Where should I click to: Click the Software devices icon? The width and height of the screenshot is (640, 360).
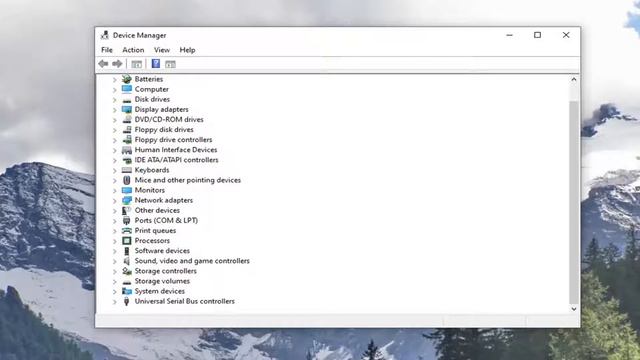tap(127, 251)
